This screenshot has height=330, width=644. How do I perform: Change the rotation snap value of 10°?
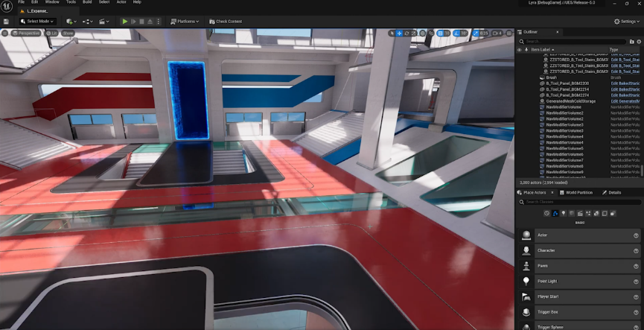click(464, 34)
